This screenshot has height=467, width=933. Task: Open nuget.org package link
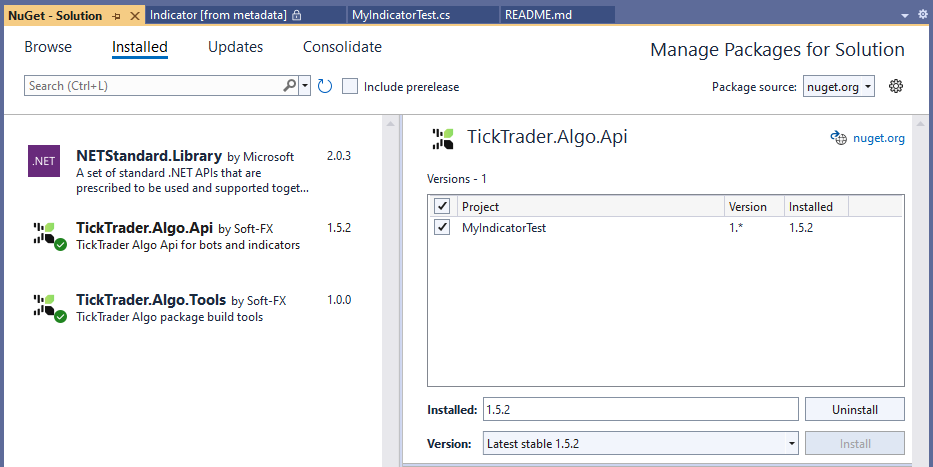(879, 139)
